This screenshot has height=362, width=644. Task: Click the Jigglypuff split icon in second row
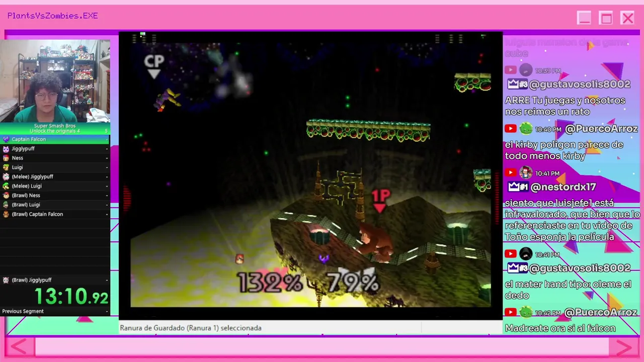pos(6,149)
